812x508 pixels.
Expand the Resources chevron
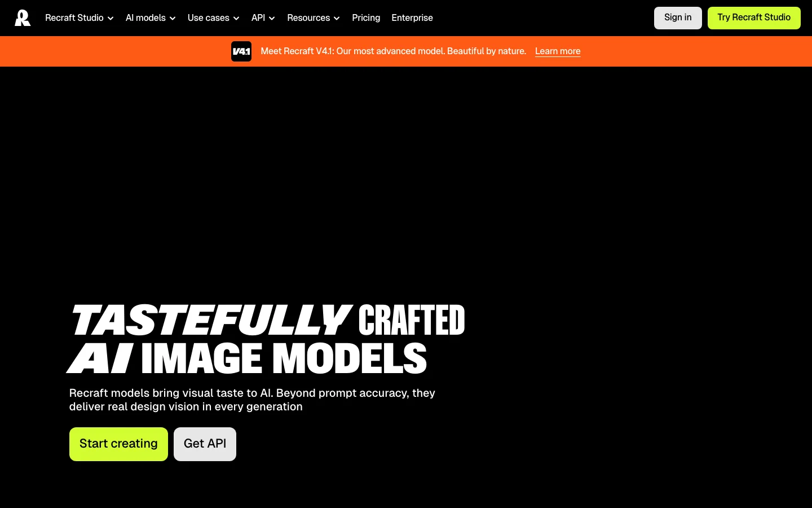pos(337,19)
